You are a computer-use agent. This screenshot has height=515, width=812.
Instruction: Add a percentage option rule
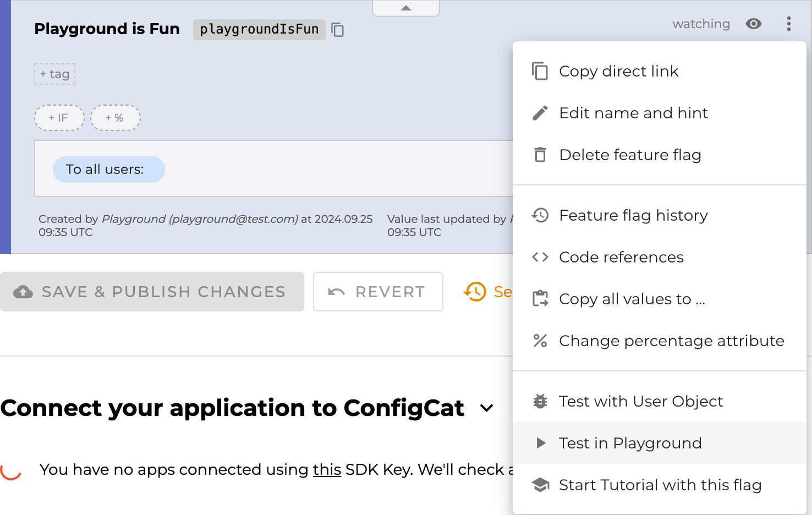(115, 118)
